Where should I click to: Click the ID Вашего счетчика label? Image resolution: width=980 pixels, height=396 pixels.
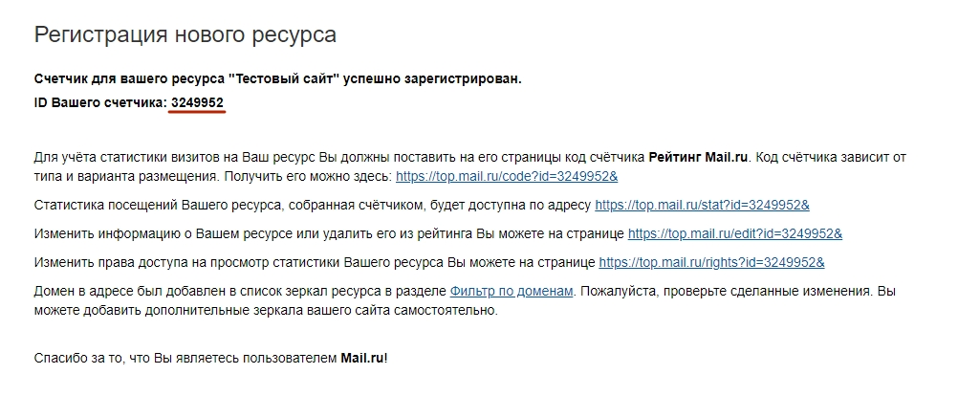point(100,103)
